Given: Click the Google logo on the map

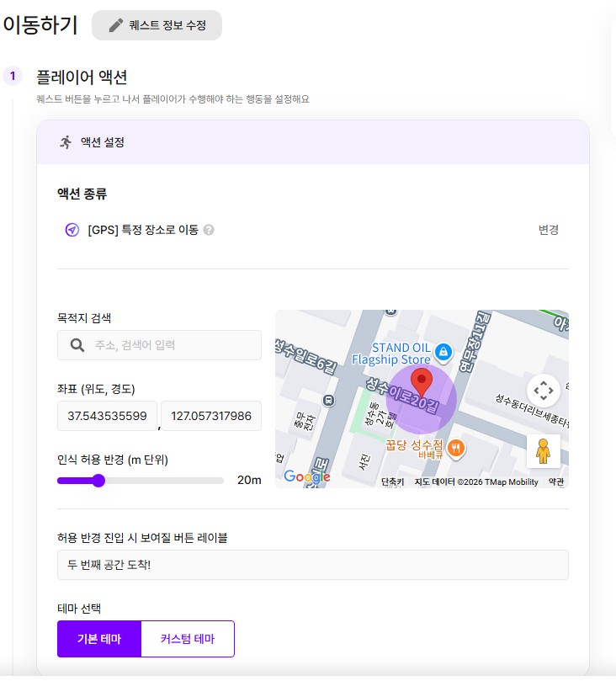Looking at the screenshot, I should point(307,476).
